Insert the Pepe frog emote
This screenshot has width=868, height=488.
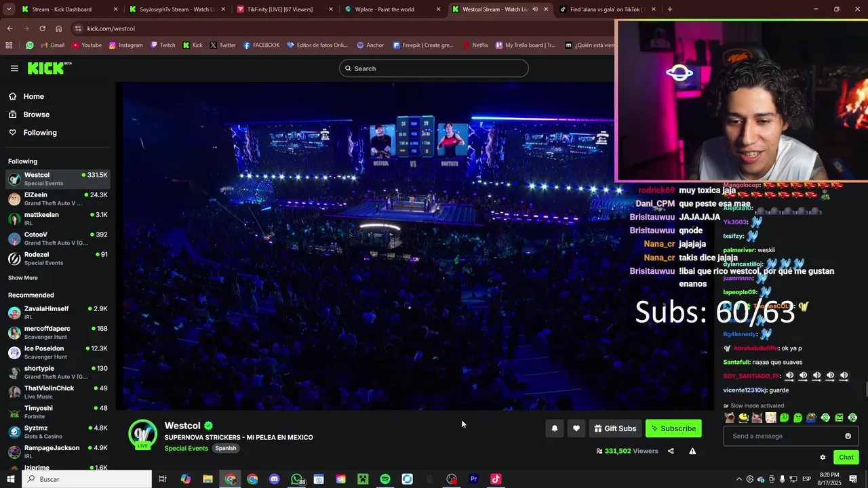tap(812, 418)
